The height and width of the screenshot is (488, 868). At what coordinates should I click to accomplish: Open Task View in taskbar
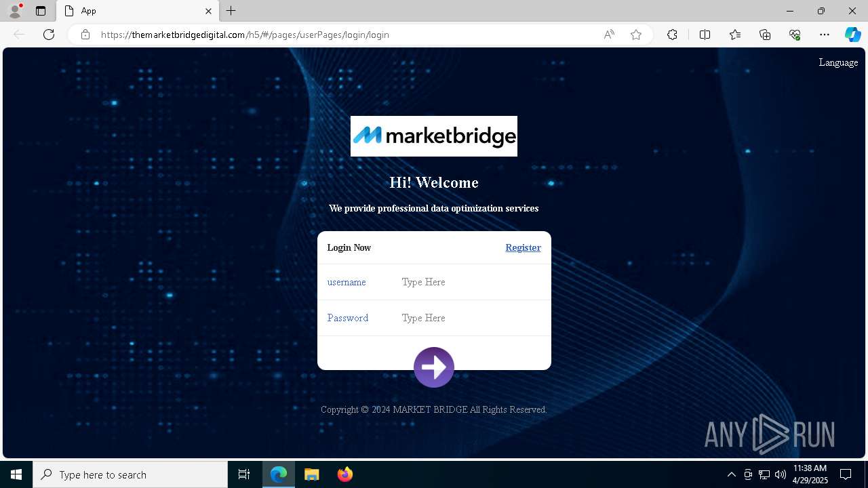(x=244, y=474)
